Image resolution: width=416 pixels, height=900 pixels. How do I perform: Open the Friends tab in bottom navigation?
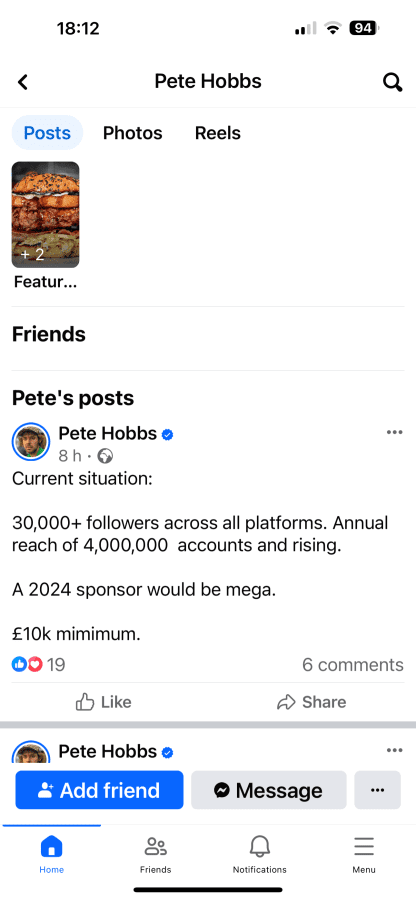coord(155,855)
